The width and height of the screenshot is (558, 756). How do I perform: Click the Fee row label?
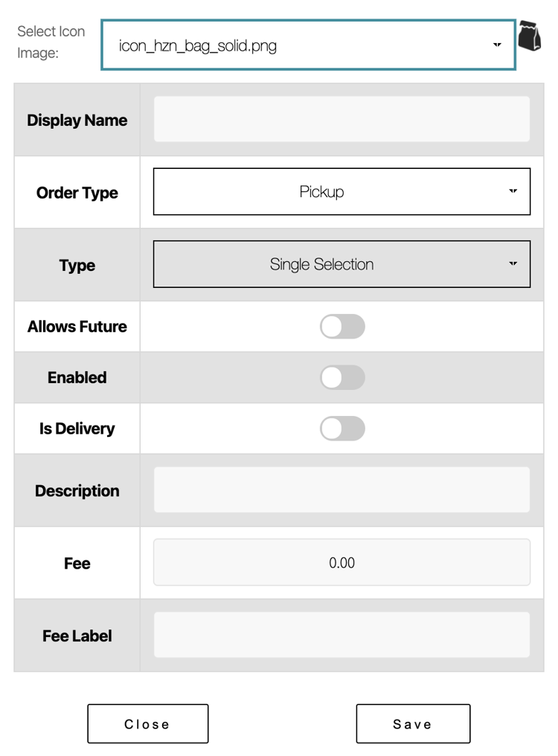(77, 563)
